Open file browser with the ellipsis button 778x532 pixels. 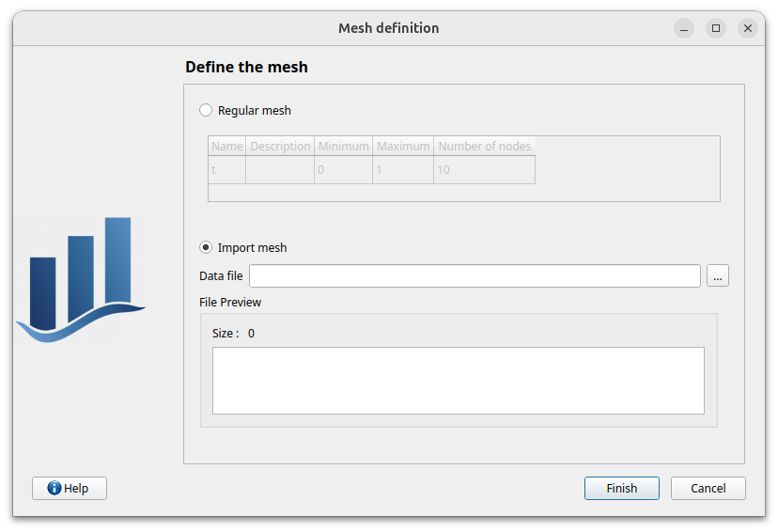[x=718, y=275]
